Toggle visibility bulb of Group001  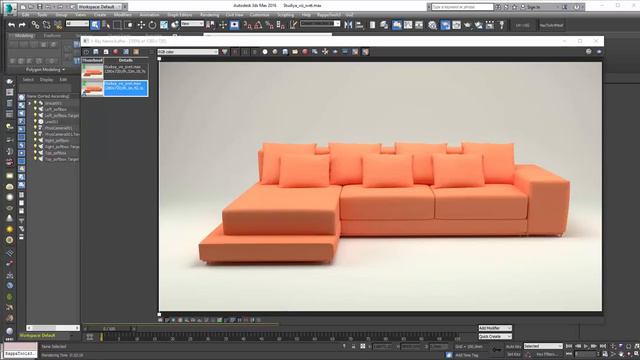35,103
